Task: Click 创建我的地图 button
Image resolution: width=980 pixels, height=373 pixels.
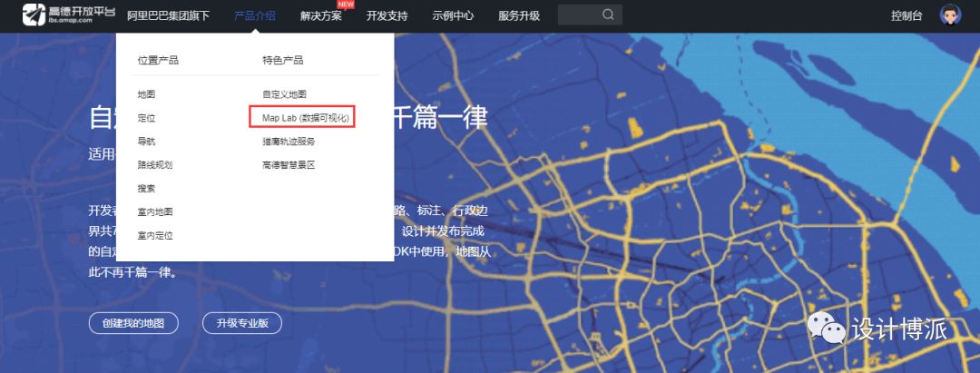Action: tap(133, 323)
